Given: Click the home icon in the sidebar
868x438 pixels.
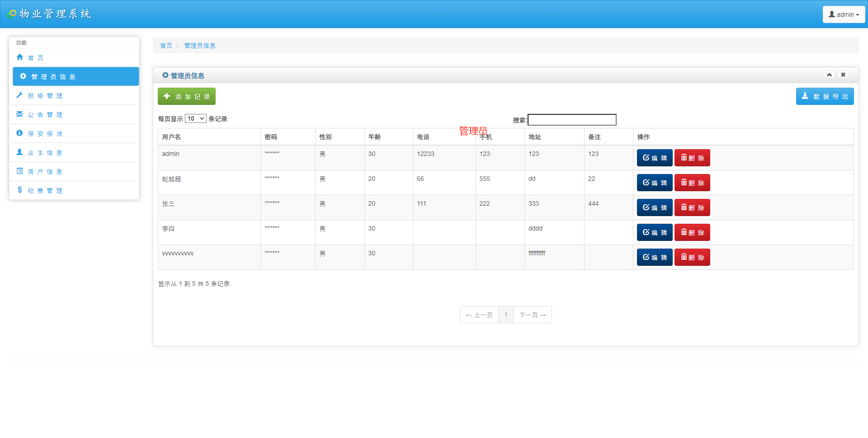Looking at the screenshot, I should pos(19,57).
